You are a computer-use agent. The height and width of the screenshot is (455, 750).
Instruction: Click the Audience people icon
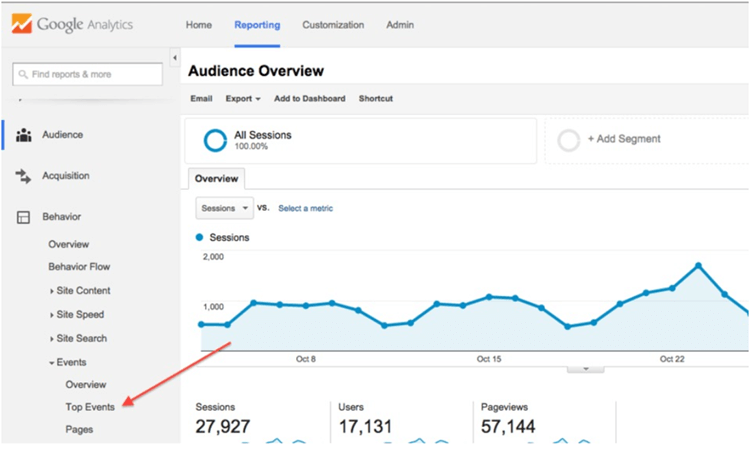(x=23, y=135)
